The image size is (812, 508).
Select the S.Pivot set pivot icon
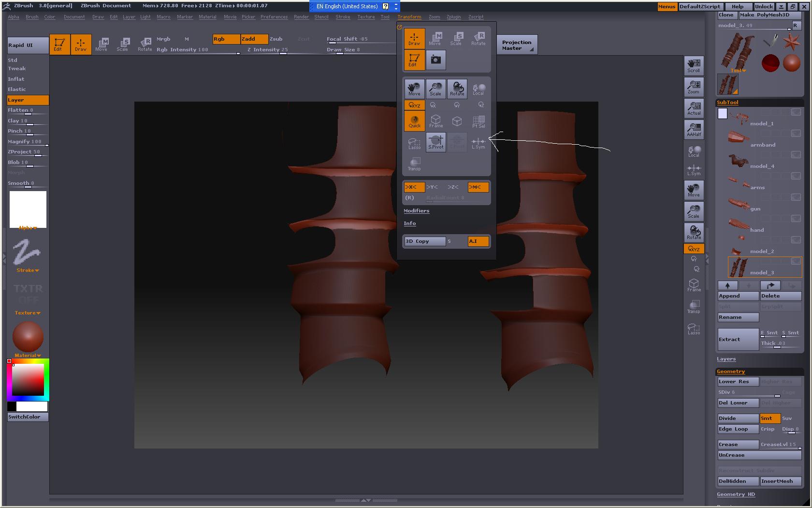coord(435,142)
